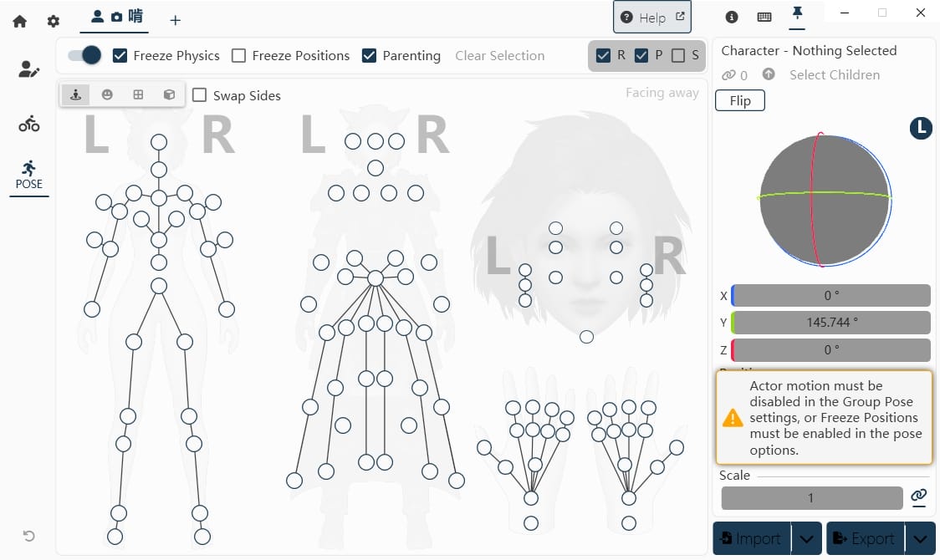Go to the Home icon
The image size is (940, 560).
(x=20, y=22)
